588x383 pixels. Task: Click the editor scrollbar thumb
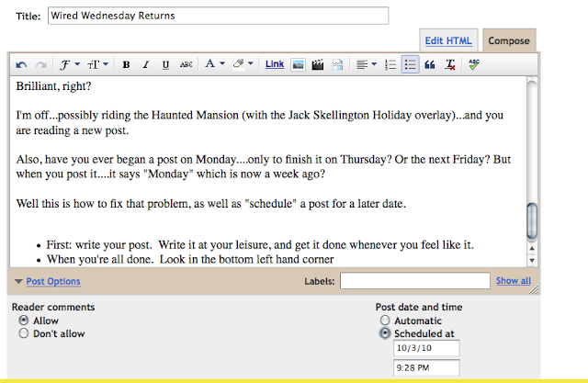click(532, 220)
